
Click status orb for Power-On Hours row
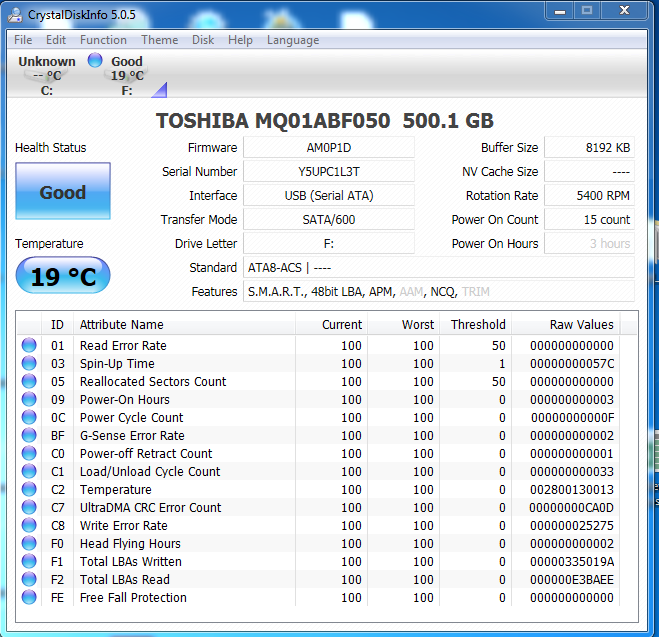click(29, 399)
